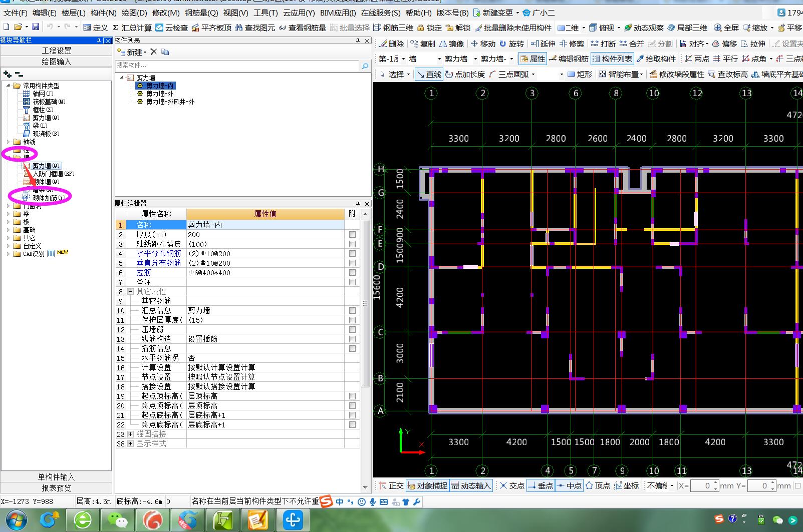Open the 帮助(H) menu

(x=419, y=13)
